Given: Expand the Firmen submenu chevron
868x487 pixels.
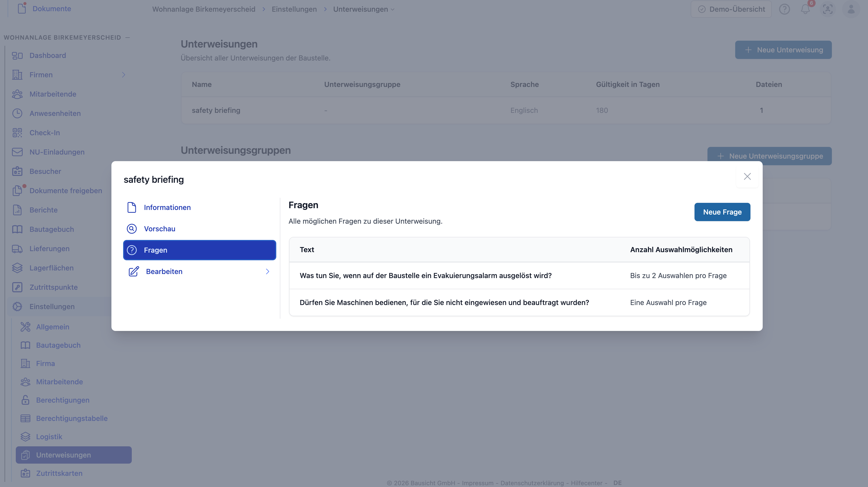Looking at the screenshot, I should point(124,75).
